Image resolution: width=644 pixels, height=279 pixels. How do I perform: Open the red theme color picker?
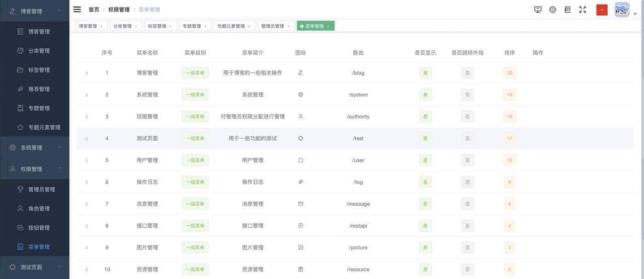pos(602,10)
